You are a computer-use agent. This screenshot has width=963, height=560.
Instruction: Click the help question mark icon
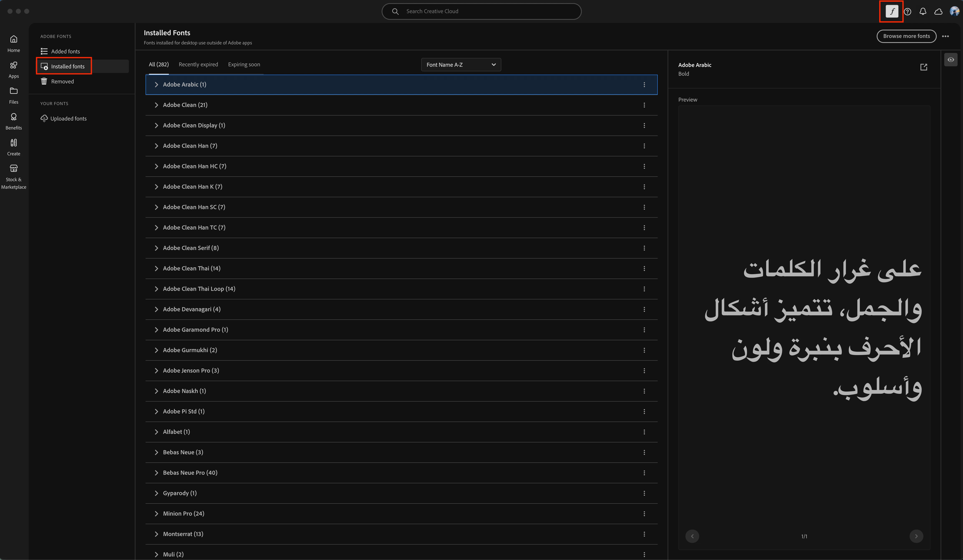pos(908,11)
